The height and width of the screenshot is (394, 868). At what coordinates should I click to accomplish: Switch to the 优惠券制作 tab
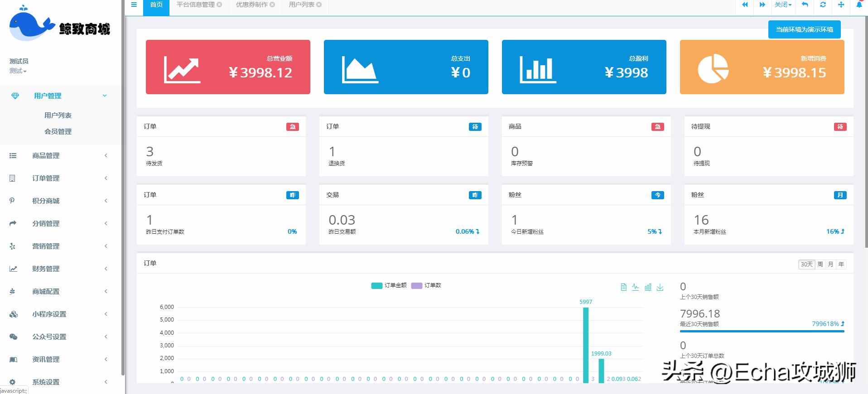[x=251, y=5]
